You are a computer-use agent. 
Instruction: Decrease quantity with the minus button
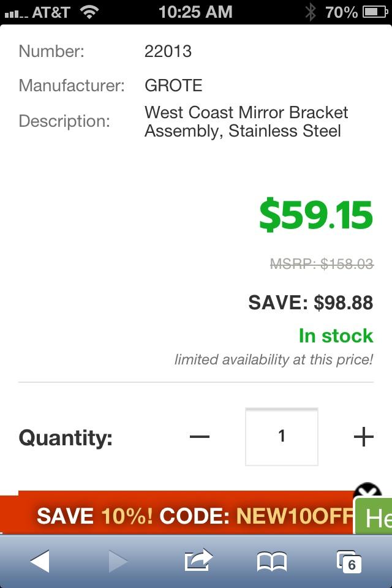tap(200, 437)
